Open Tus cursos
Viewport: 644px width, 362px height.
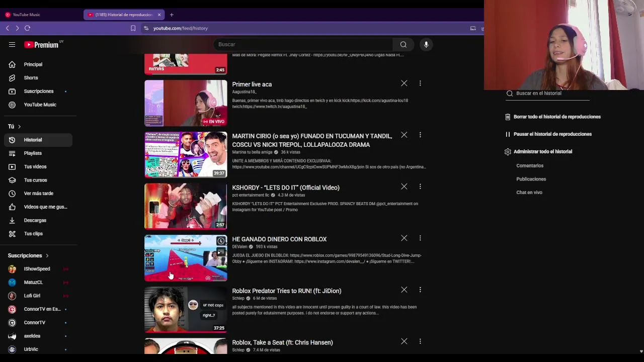click(38, 180)
